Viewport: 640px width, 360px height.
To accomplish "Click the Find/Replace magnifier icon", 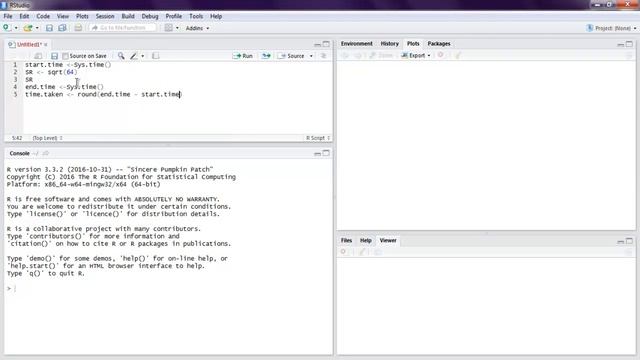I will 121,56.
